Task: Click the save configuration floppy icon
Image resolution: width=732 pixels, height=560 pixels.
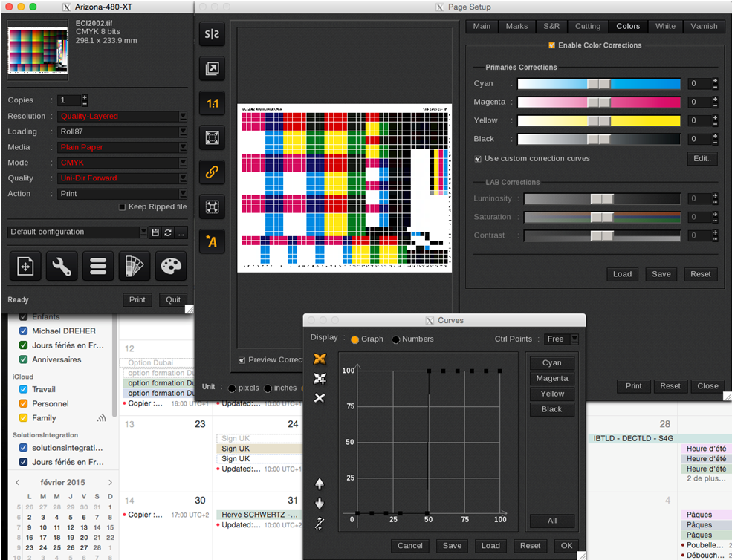Action: (155, 232)
